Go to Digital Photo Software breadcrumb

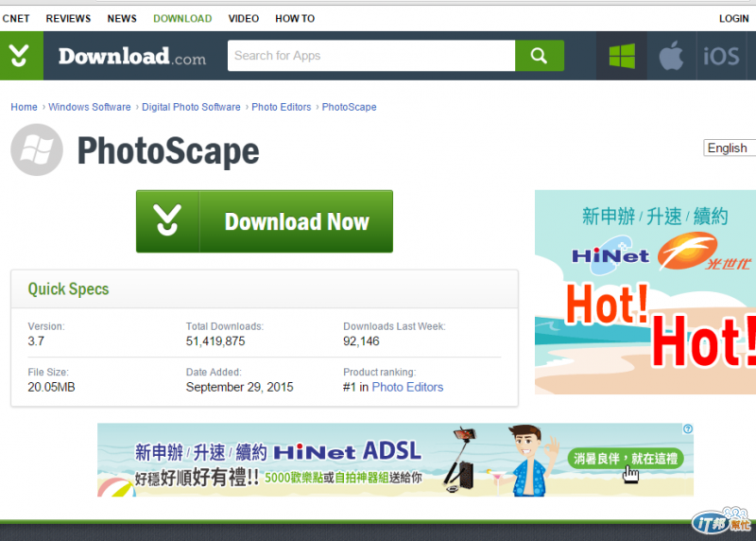coord(191,107)
